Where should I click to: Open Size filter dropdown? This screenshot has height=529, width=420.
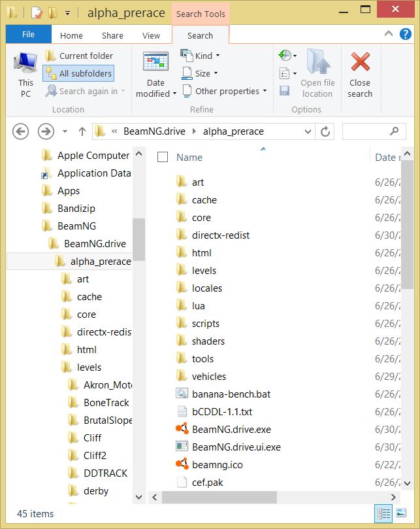point(200,73)
